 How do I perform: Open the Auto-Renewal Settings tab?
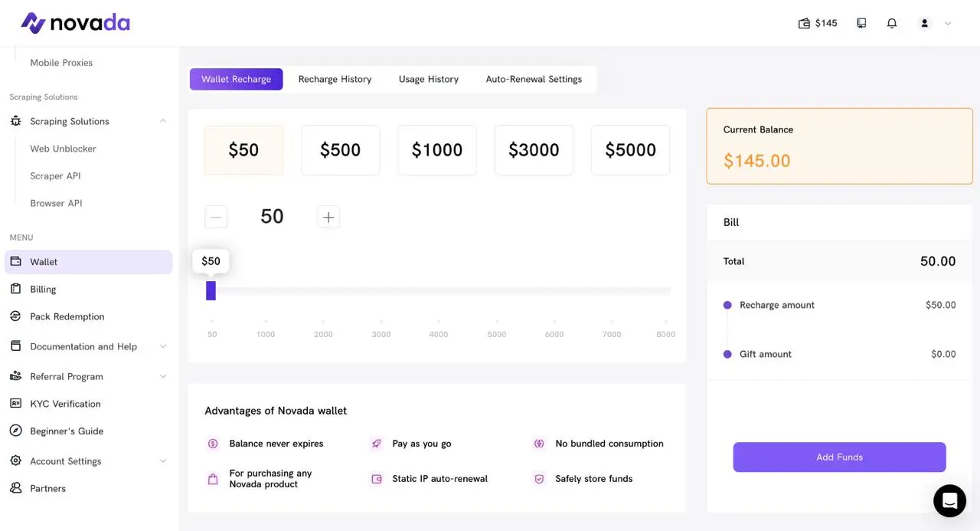point(534,79)
